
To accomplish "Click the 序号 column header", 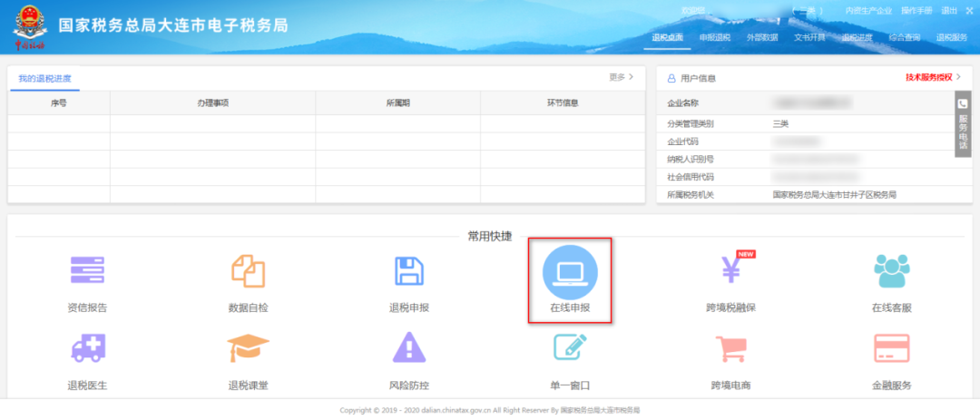I will 59,103.
